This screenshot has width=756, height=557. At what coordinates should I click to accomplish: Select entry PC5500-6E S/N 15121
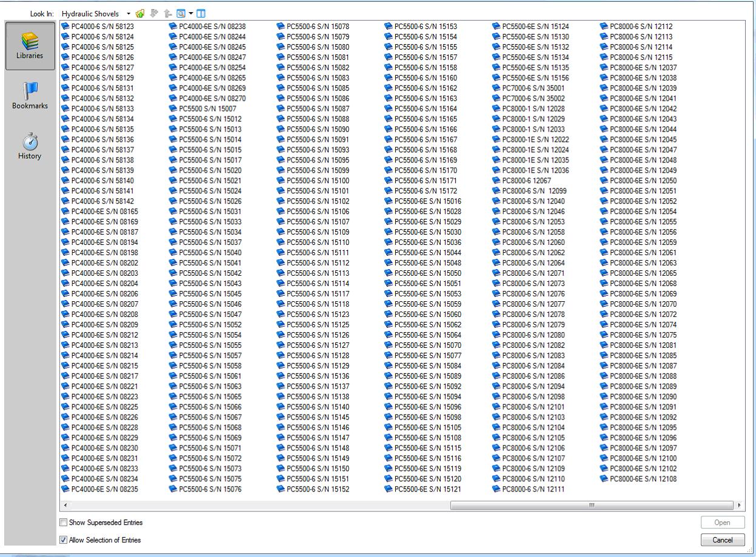pos(427,489)
